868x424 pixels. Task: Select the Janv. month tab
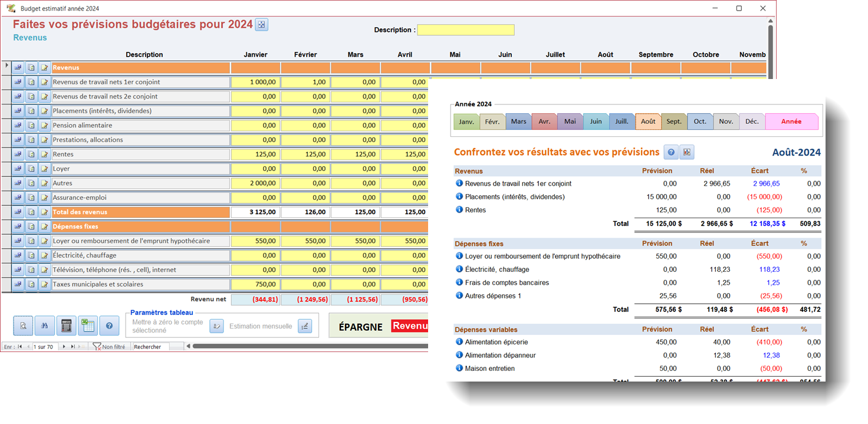[466, 121]
